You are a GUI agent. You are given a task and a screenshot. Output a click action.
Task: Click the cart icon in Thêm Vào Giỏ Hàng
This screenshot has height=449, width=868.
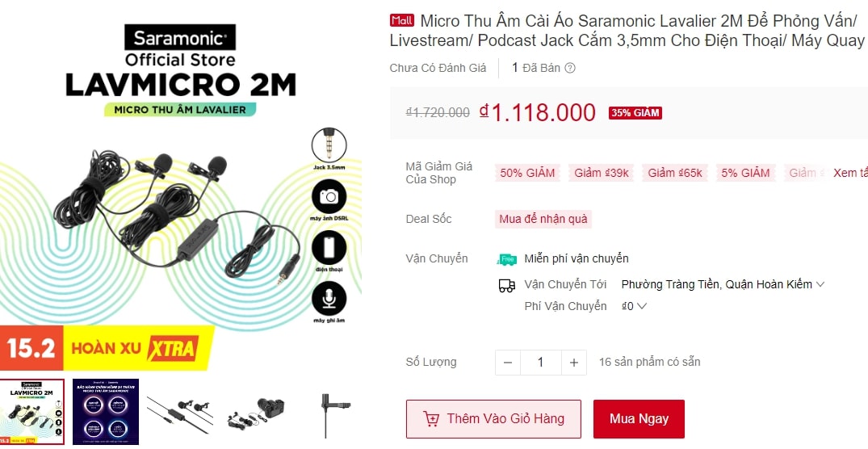[431, 419]
